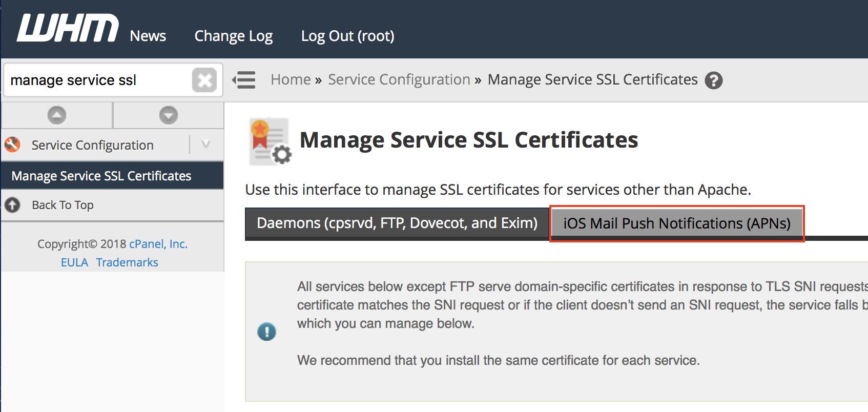Select the Daemons (cpsrvd, FTP, Dovecot, Exim) tab

coord(397,223)
